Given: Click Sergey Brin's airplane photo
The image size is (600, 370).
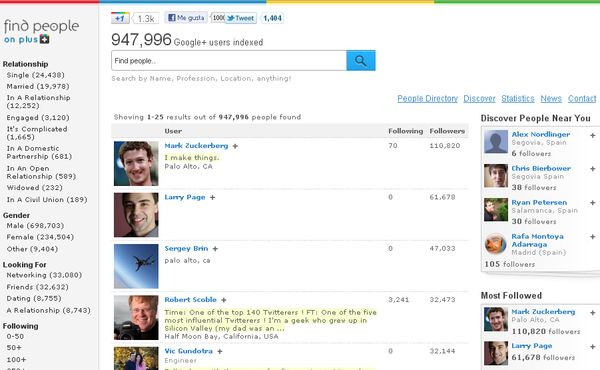Looking at the screenshot, I should 136,266.
